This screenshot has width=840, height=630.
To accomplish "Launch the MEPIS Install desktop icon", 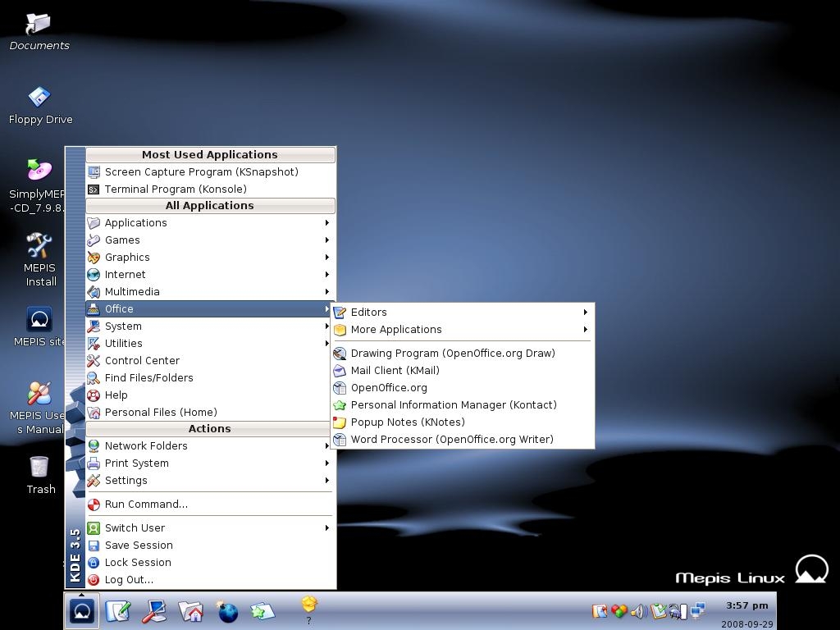I will pos(39,245).
